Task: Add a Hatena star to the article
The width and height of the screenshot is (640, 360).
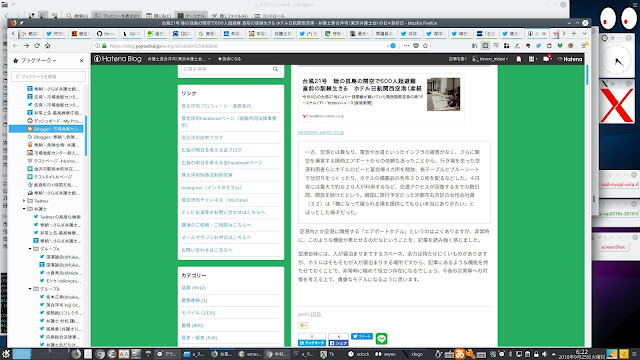Action: tap(303, 325)
